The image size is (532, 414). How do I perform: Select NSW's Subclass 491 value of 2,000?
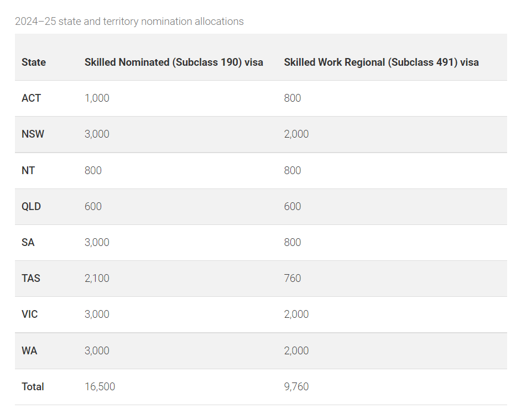[296, 134]
